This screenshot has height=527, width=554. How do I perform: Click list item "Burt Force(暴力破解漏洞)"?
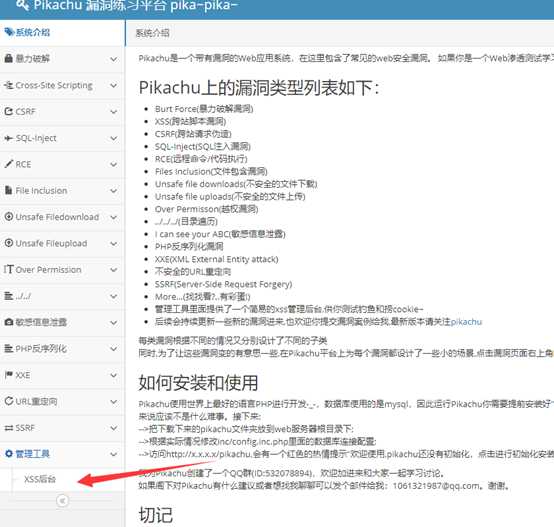tap(204, 109)
